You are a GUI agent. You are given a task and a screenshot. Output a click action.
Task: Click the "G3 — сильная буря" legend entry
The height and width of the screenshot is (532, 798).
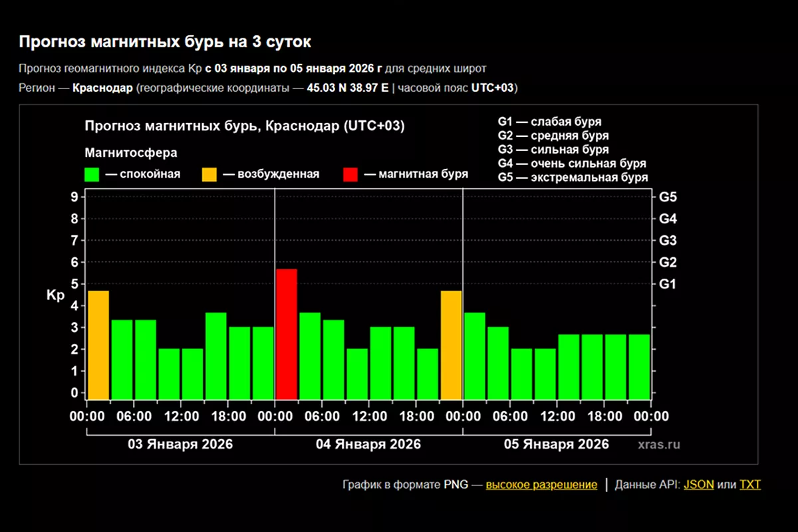(553, 150)
